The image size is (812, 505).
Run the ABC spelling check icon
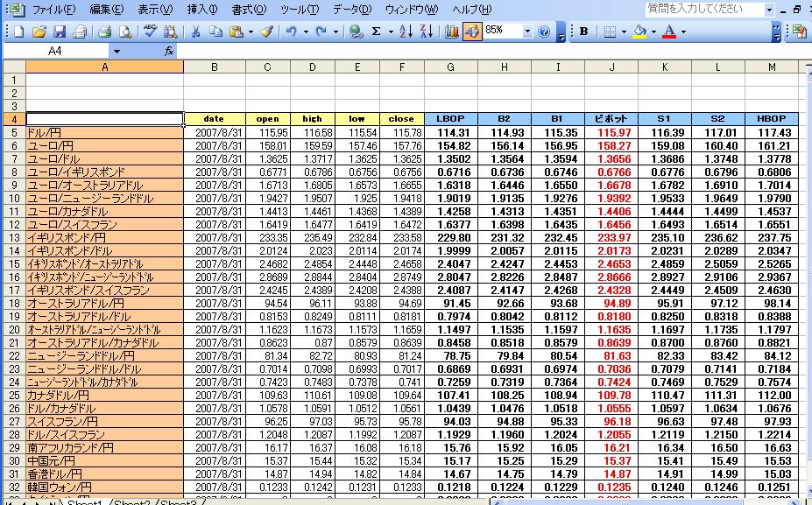150,32
